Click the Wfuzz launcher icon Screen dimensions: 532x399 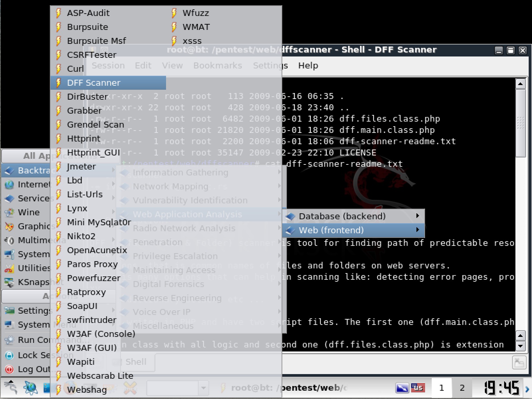coord(174,13)
